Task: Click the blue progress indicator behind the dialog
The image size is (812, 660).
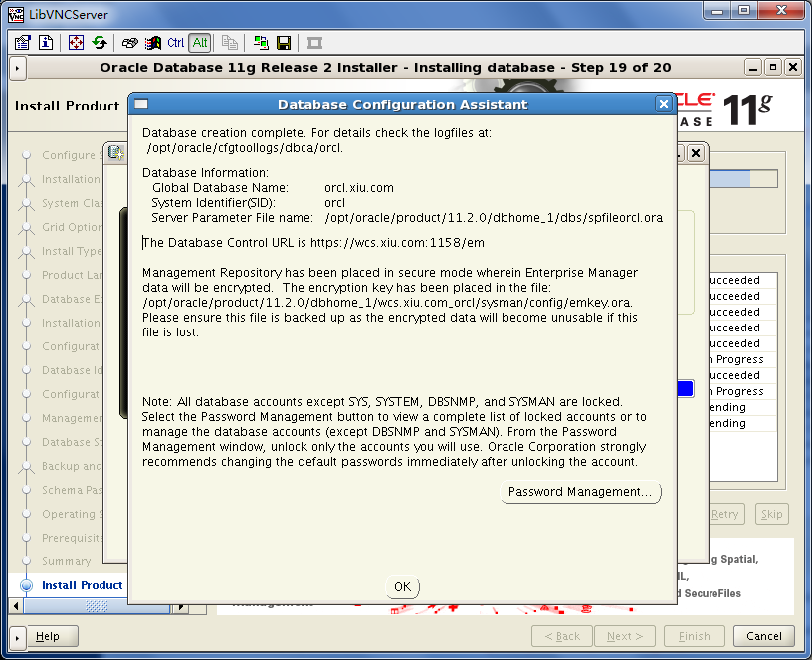Action: pos(685,389)
